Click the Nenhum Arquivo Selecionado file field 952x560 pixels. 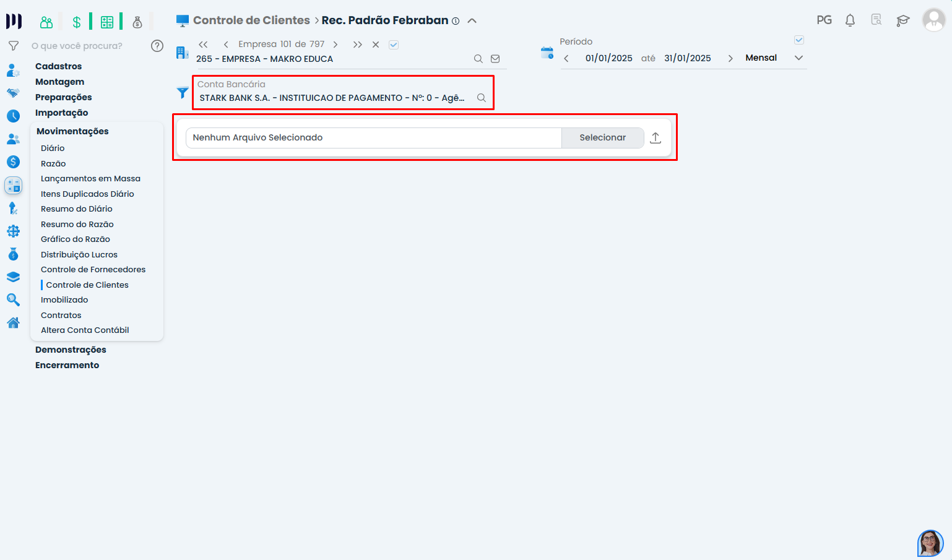374,138
